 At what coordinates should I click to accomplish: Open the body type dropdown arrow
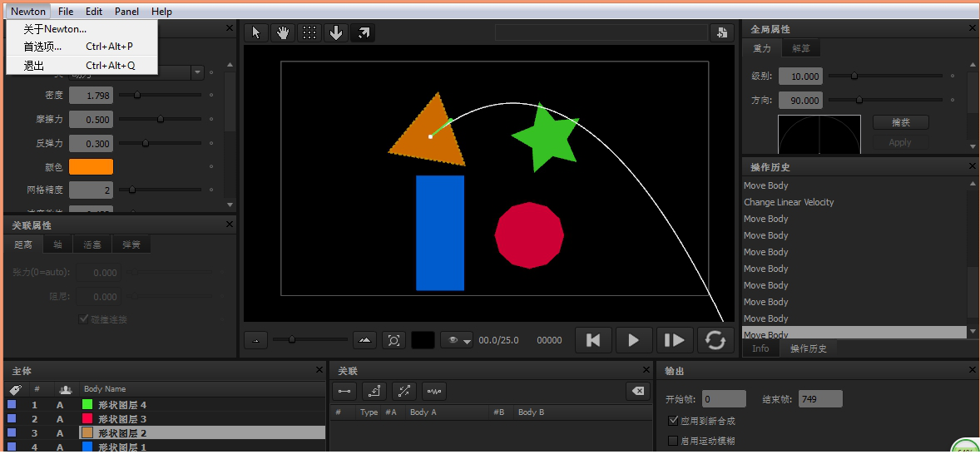pos(197,72)
